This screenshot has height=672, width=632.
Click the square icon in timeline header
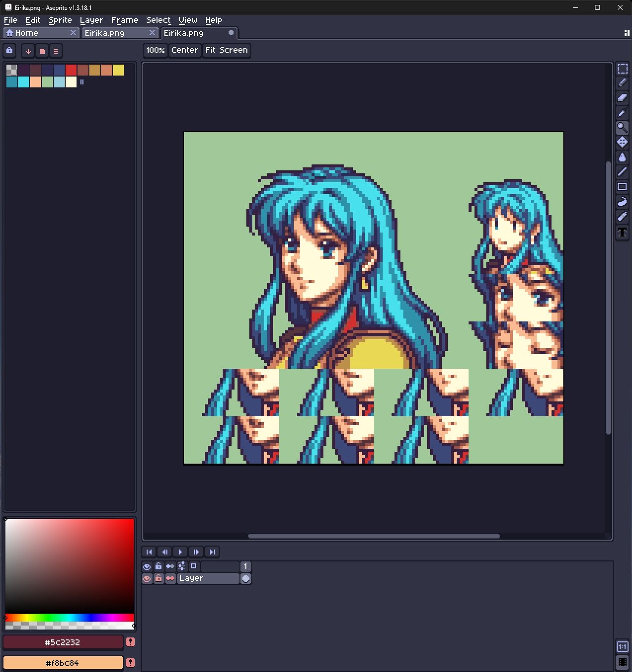pos(194,566)
